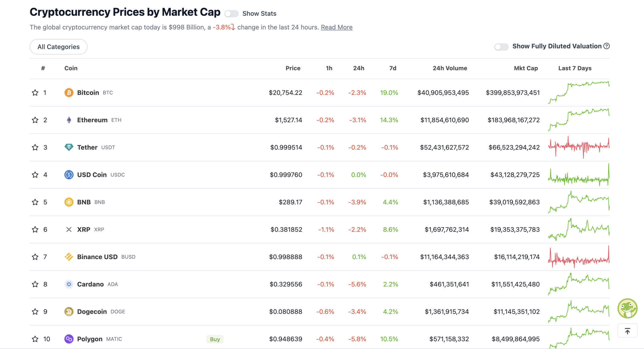Open the All Categories filter
This screenshot has height=349, width=644.
pos(59,47)
